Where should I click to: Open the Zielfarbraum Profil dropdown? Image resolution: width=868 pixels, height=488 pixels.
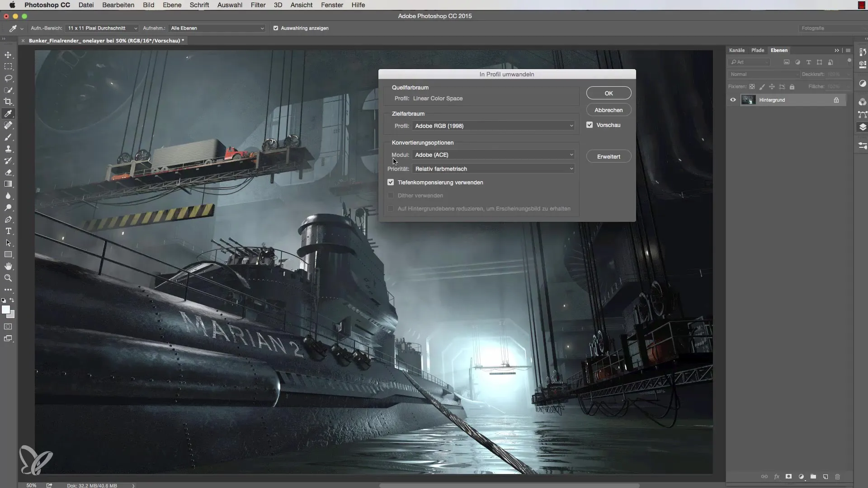(493, 126)
